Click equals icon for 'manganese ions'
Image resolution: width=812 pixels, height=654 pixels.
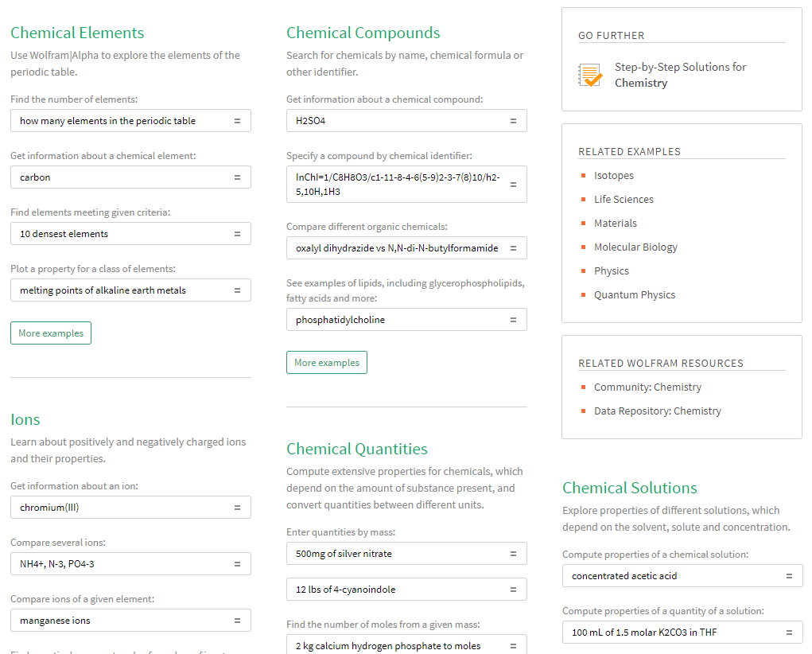(x=237, y=621)
